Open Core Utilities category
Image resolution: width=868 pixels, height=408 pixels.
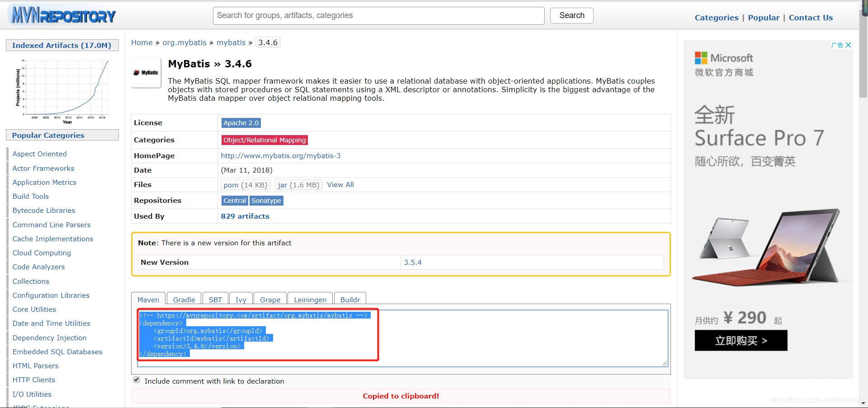[34, 310]
